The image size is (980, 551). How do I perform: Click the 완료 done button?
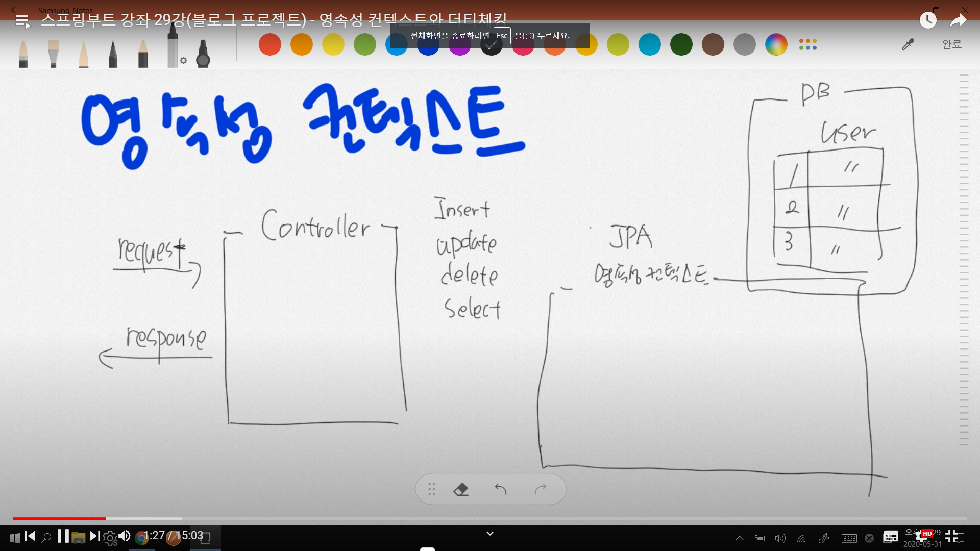pyautogui.click(x=951, y=44)
